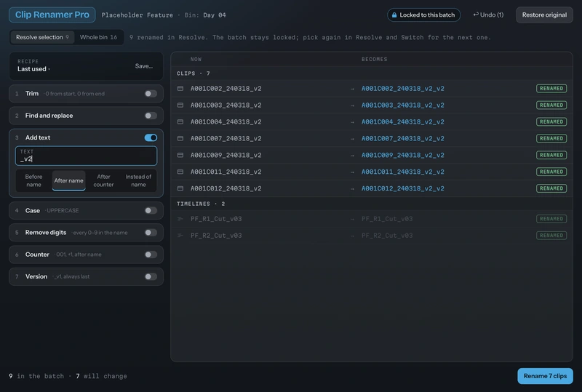
Task: Click Bin: Day 04 label in header
Action: click(x=205, y=15)
